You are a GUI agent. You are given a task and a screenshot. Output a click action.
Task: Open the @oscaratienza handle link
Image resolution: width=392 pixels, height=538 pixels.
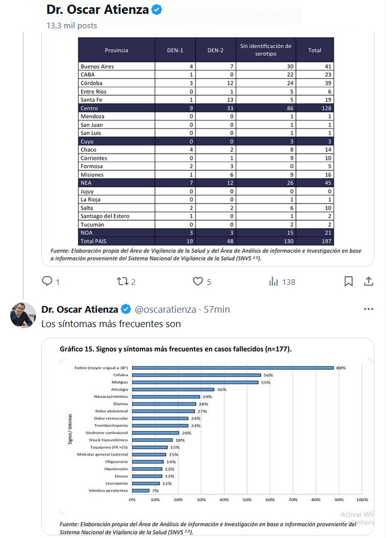(165, 309)
